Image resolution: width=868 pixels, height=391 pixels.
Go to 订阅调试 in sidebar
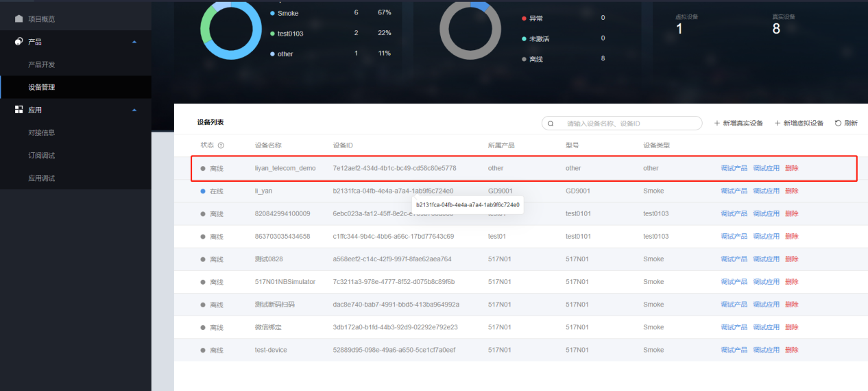(41, 155)
